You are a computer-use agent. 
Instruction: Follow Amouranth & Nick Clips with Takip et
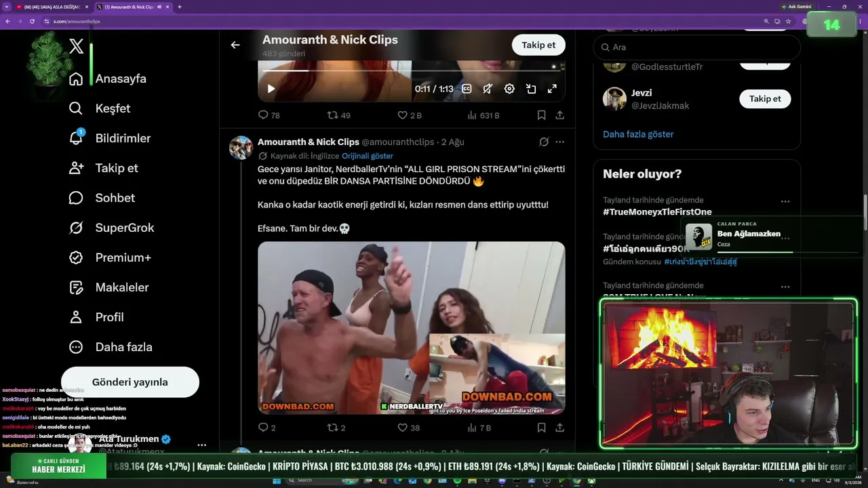(538, 45)
